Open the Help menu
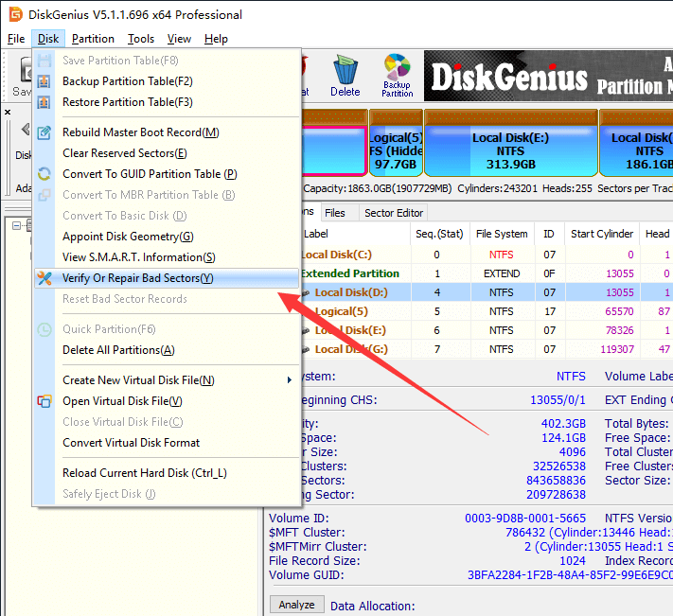Screen dimensions: 673x616 pyautogui.click(x=216, y=39)
